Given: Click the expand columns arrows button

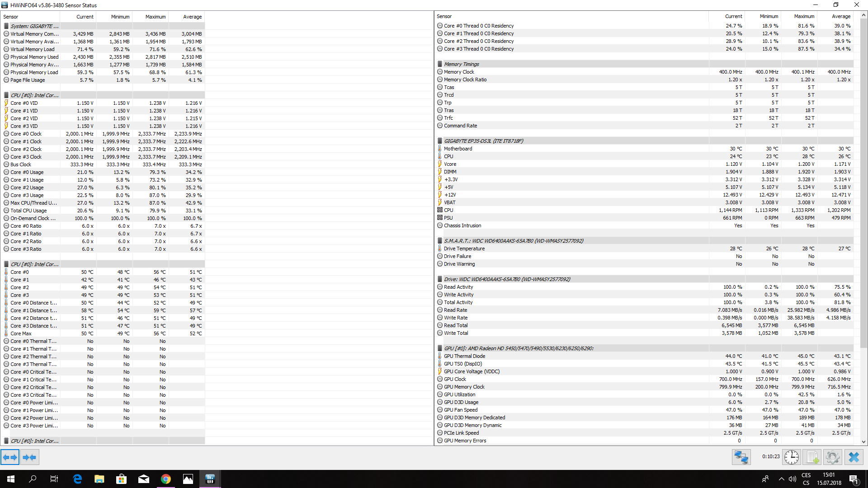Looking at the screenshot, I should (x=10, y=457).
